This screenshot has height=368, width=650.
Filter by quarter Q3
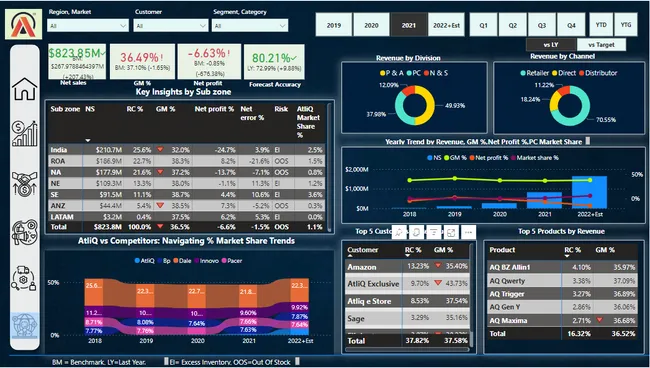click(x=542, y=25)
